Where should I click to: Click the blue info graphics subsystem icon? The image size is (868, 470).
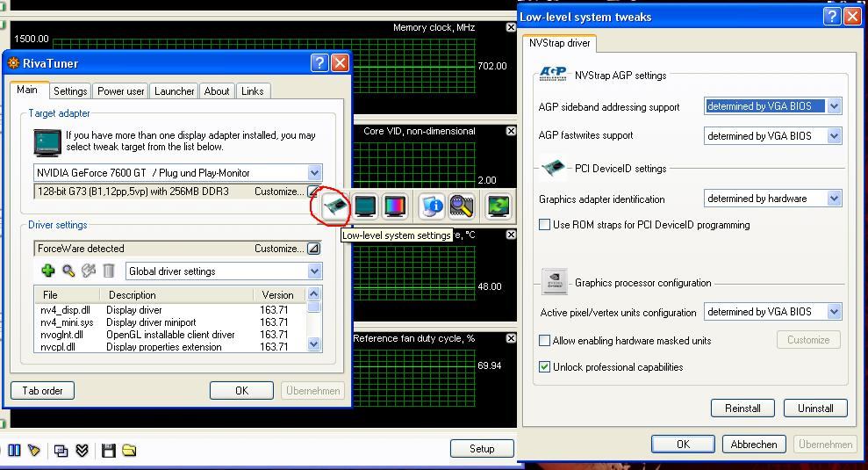point(431,206)
